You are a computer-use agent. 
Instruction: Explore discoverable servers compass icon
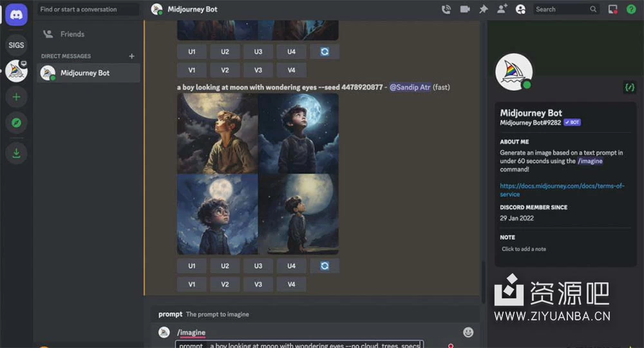16,123
